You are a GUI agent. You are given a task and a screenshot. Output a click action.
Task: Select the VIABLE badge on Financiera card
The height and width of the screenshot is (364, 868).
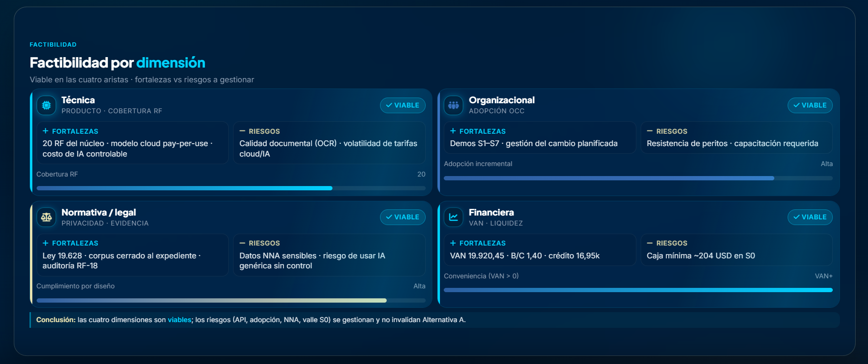(x=810, y=217)
